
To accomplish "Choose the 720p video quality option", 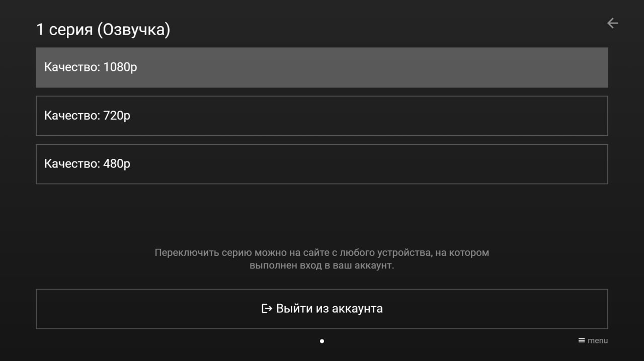I will tap(322, 116).
